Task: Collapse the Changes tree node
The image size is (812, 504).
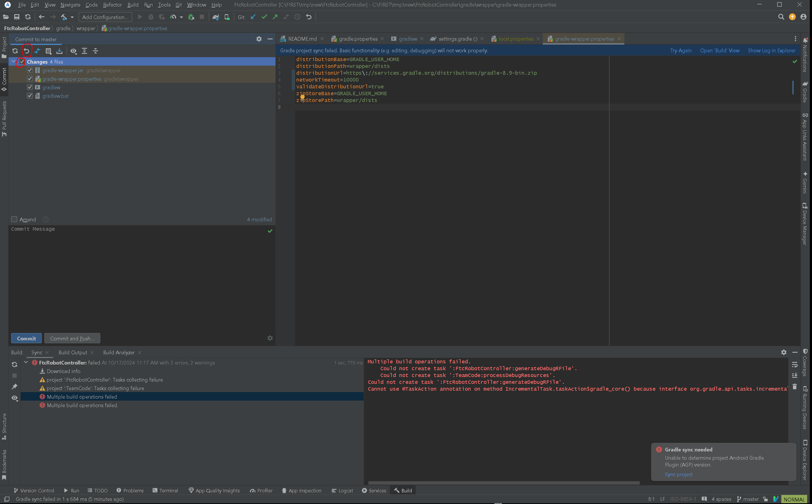Action: click(14, 62)
